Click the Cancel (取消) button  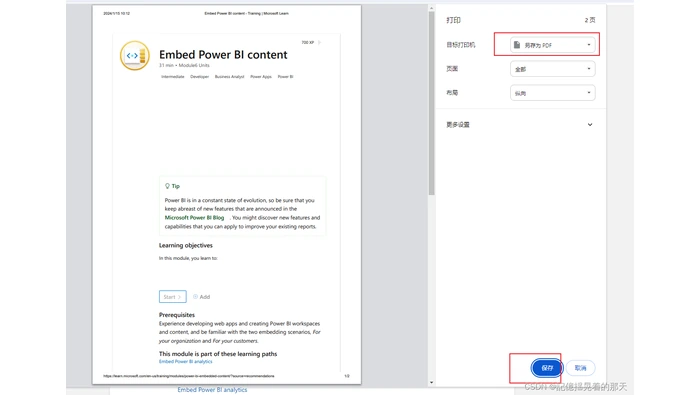(x=580, y=368)
